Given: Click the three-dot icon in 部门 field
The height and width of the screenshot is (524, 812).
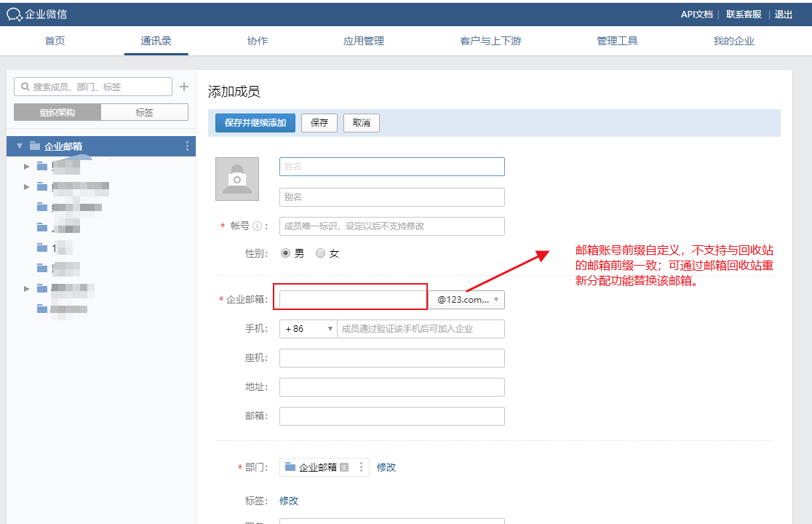Looking at the screenshot, I should point(361,467).
